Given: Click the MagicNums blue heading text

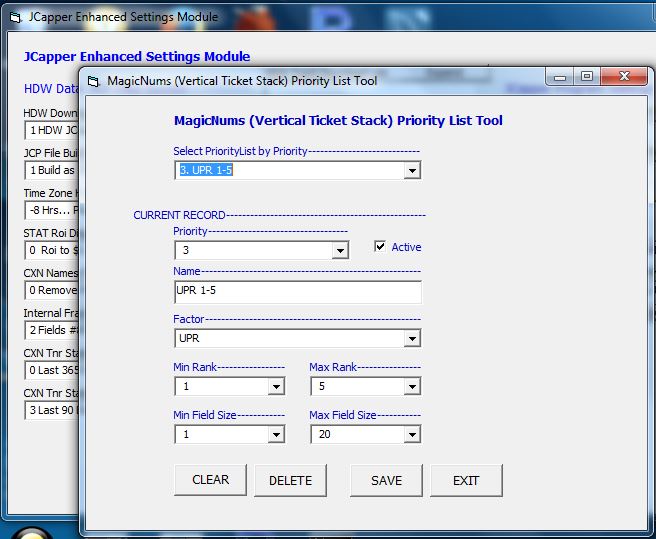Looking at the screenshot, I should point(338,121).
